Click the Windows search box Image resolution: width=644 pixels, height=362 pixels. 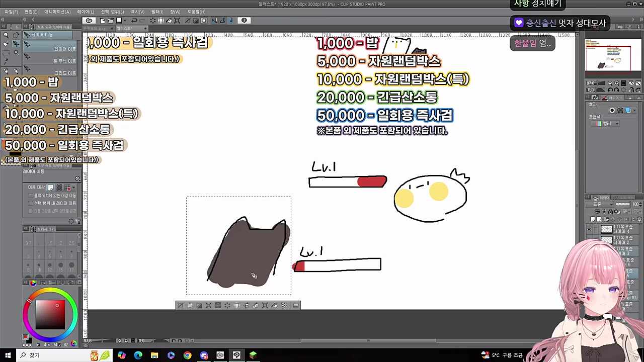[53, 355]
